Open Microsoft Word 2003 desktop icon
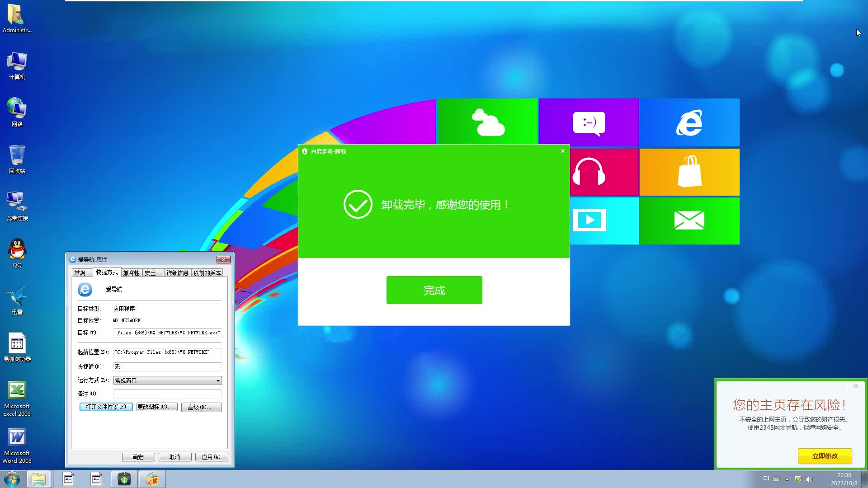Screen dimensions: 868x488 point(17,445)
